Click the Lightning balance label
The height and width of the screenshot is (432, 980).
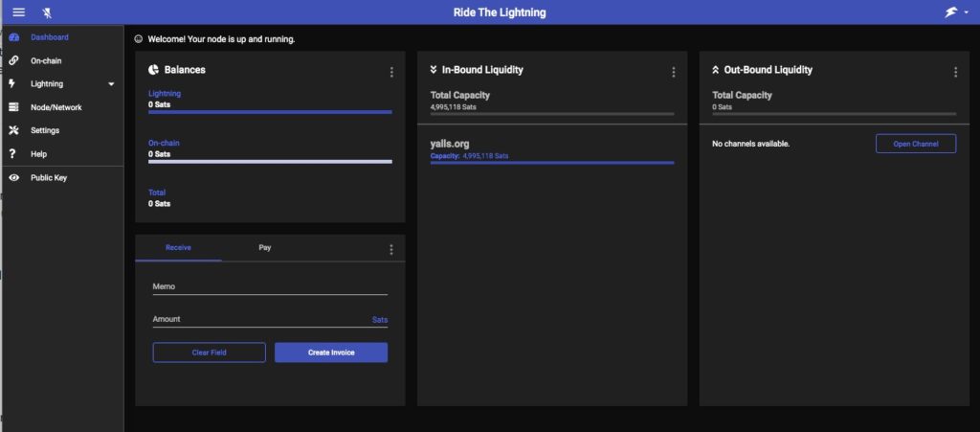[165, 94]
